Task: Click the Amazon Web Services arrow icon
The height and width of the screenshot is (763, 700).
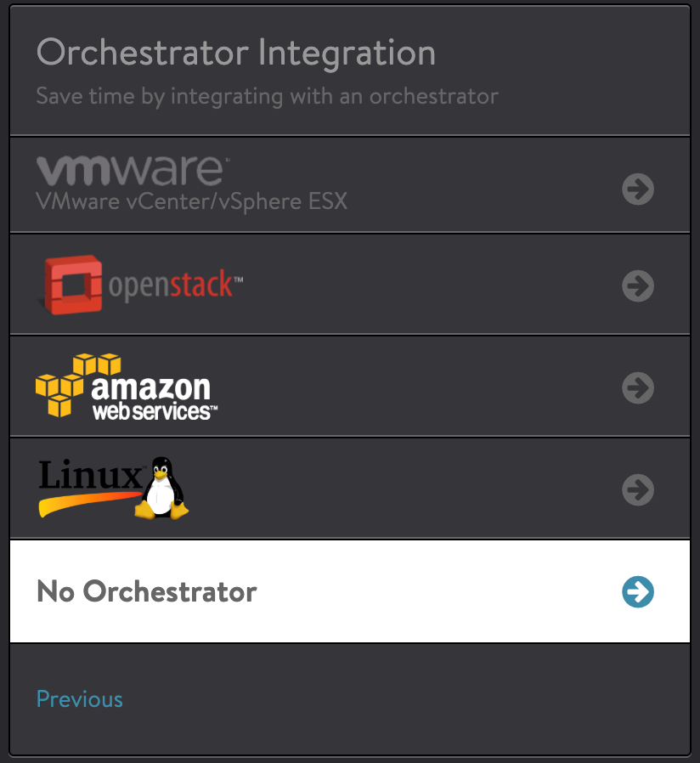Action: (638, 387)
